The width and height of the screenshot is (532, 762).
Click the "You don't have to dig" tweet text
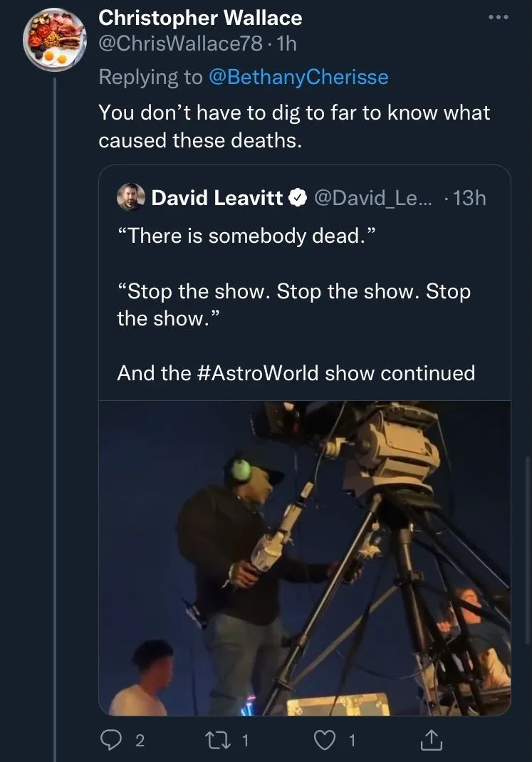294,125
